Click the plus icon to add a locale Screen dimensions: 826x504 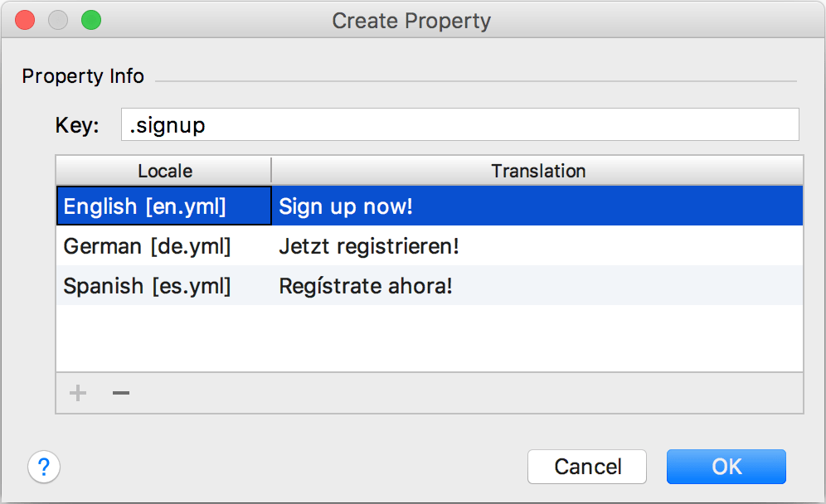click(77, 393)
